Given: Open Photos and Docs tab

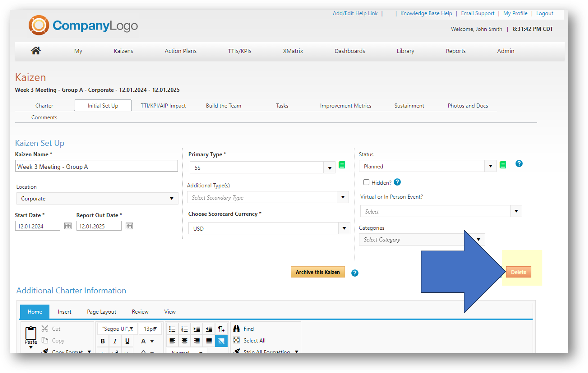Looking at the screenshot, I should (468, 106).
